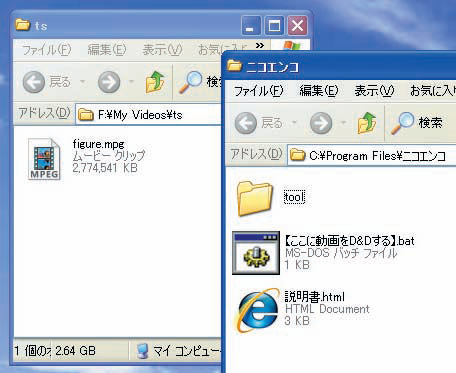The image size is (456, 373).
Task: Select the 説明書.html Internet Explorer icon
Action: pos(257,310)
